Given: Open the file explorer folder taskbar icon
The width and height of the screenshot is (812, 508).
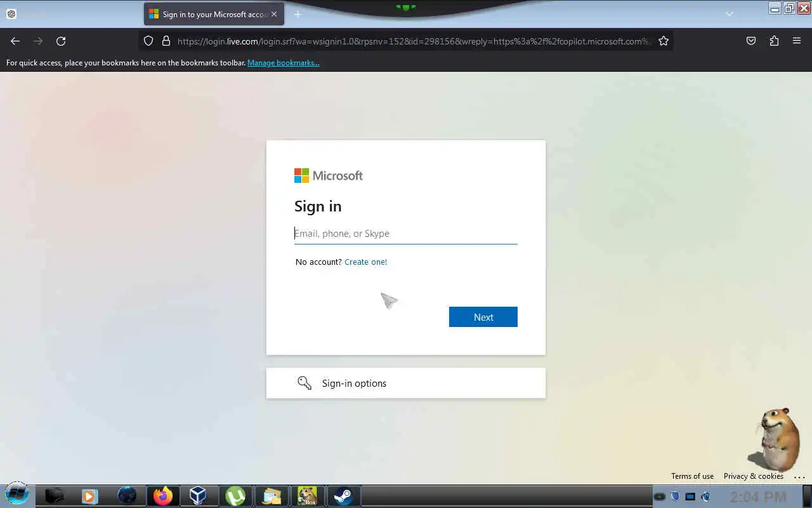Looking at the screenshot, I should click(x=272, y=496).
